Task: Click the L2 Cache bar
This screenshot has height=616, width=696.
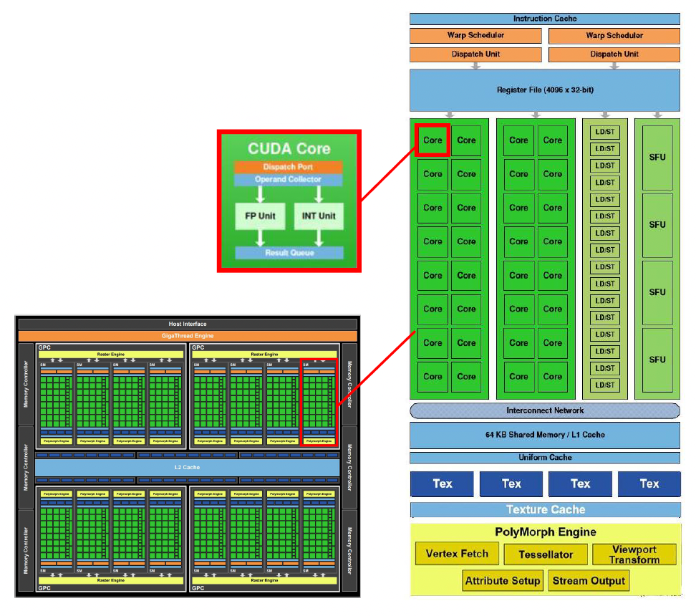Action: 187,467
